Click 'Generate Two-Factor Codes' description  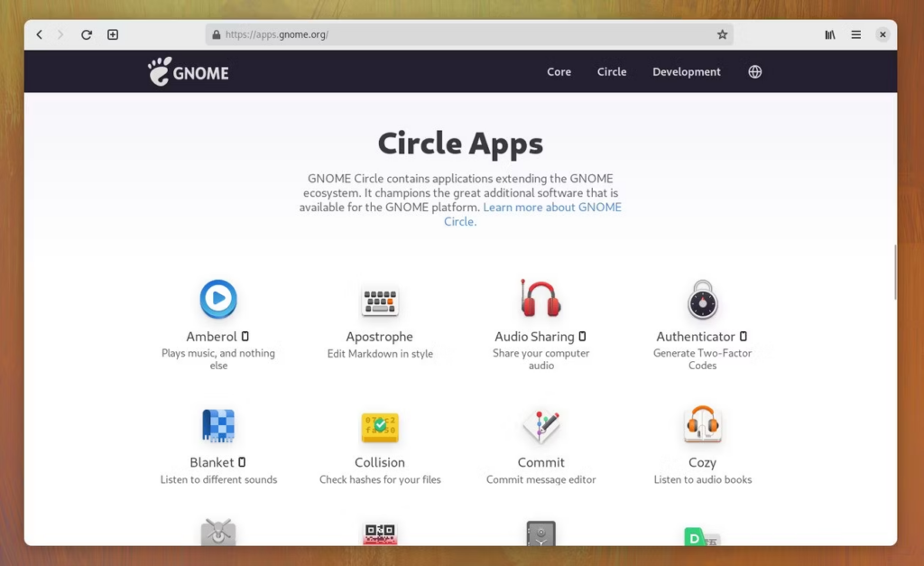click(702, 359)
